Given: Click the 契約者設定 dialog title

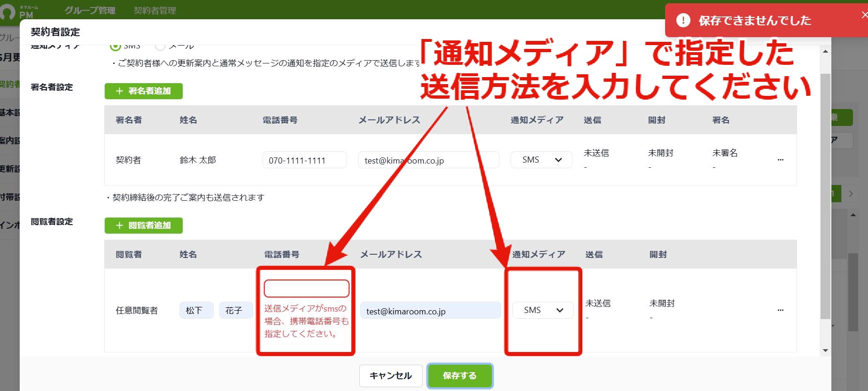Looking at the screenshot, I should pos(55,32).
